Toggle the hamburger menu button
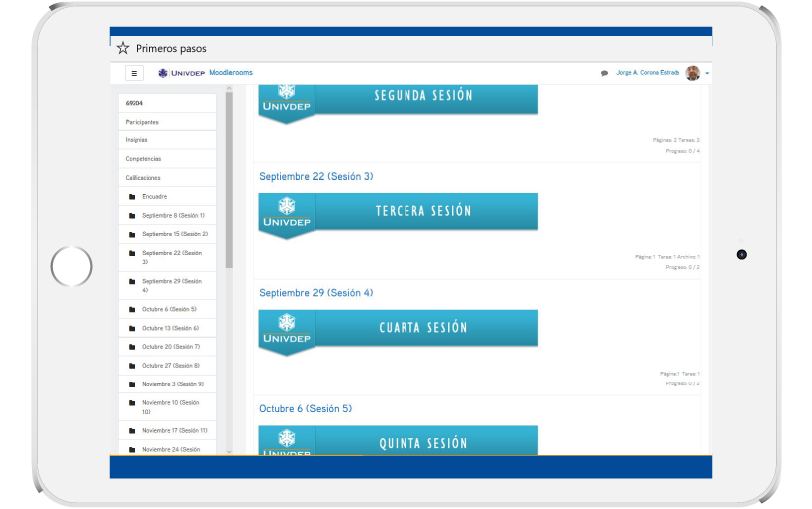Image resolution: width=812 pixels, height=509 pixels. [135, 73]
